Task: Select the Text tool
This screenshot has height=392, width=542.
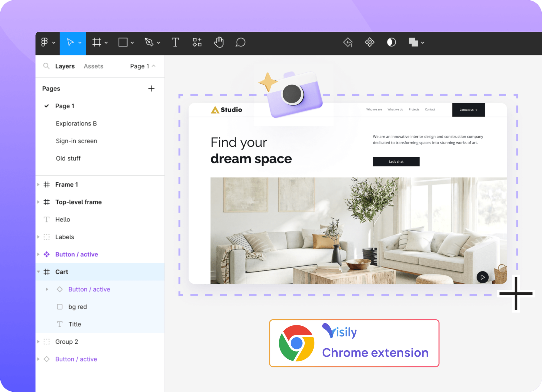Action: 175,42
